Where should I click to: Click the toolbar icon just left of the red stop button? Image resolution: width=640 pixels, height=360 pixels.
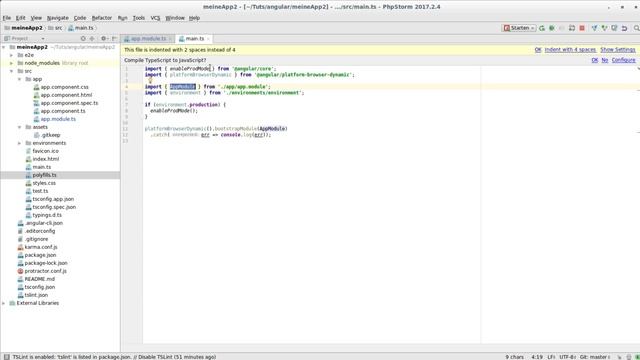(x=572, y=28)
